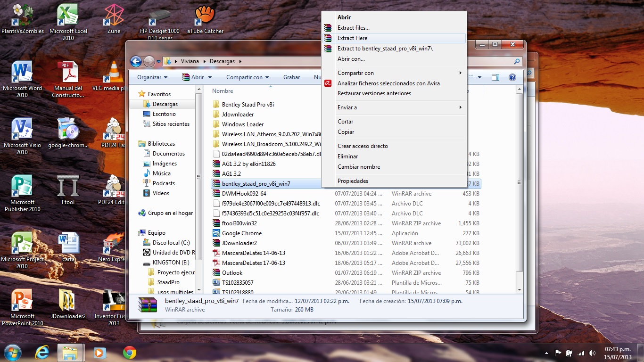Open Internet Explorer from taskbar
Image resolution: width=644 pixels, height=362 pixels.
pyautogui.click(x=42, y=353)
